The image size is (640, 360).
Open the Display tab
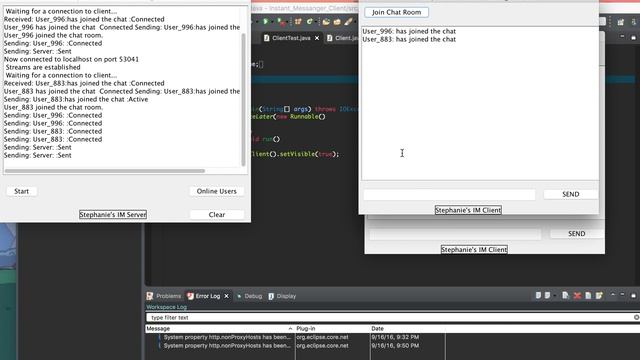tap(282, 296)
